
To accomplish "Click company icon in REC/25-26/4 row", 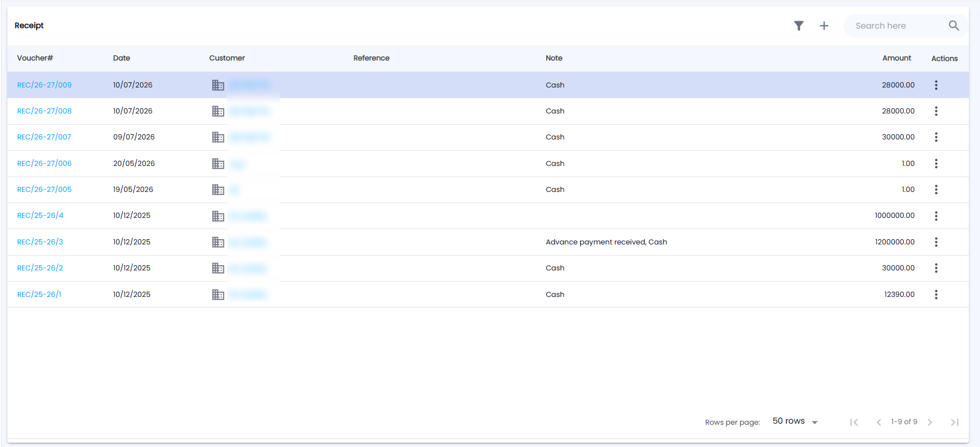I will pos(218,216).
